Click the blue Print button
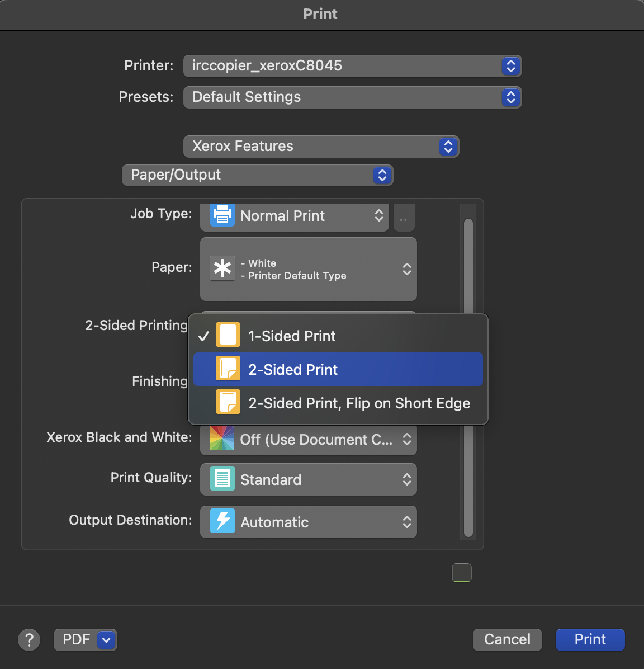This screenshot has height=669, width=644. click(x=590, y=639)
